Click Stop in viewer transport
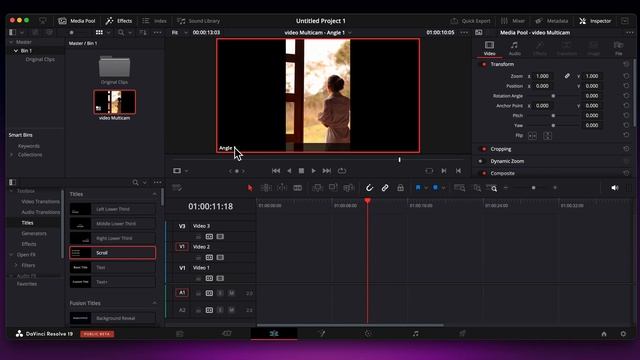Image resolution: width=640 pixels, height=360 pixels. click(x=301, y=171)
